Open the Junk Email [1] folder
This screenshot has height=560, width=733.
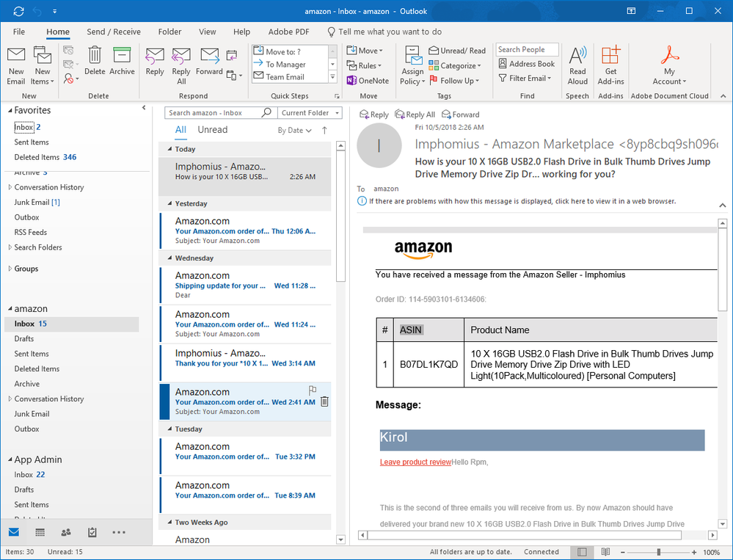pyautogui.click(x=37, y=202)
